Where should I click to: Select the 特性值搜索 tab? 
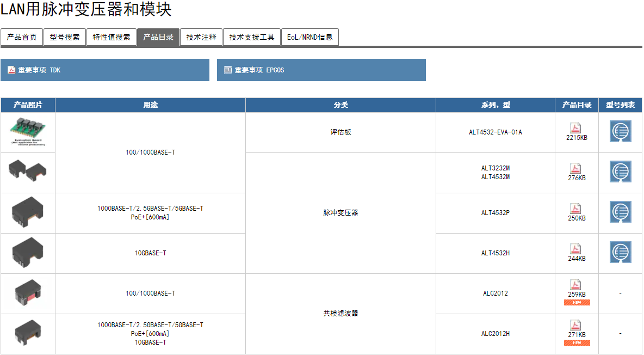tap(112, 37)
